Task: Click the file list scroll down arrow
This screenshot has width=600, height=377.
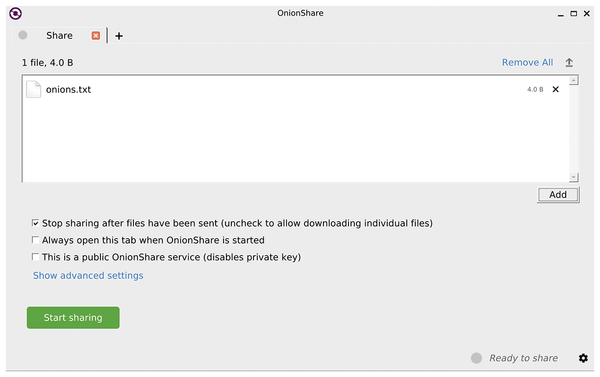Action: 573,177
